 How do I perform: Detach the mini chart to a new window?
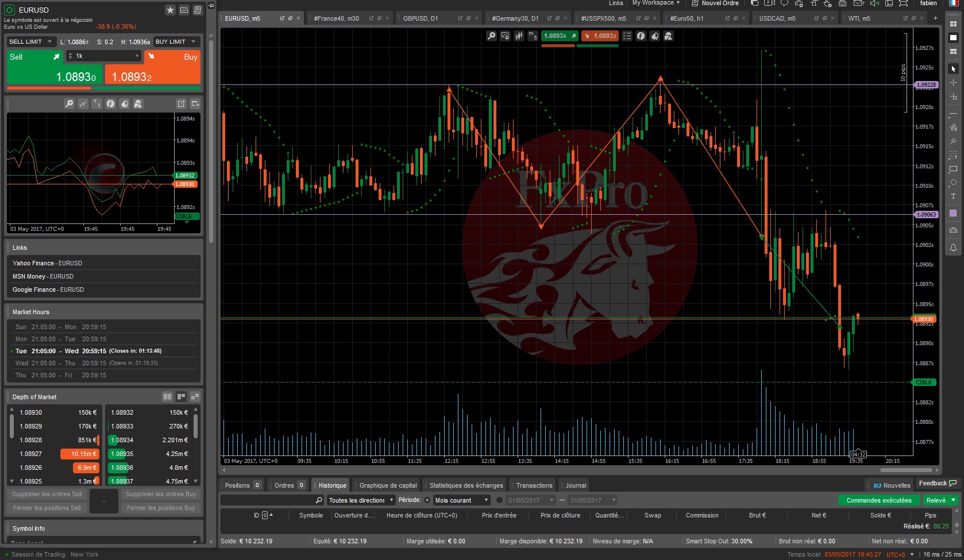(181, 103)
